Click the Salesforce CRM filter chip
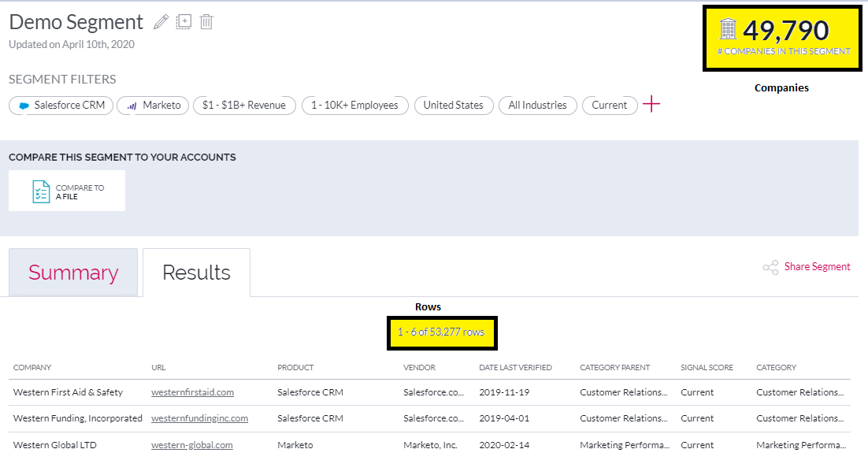This screenshot has width=868, height=475. [61, 106]
